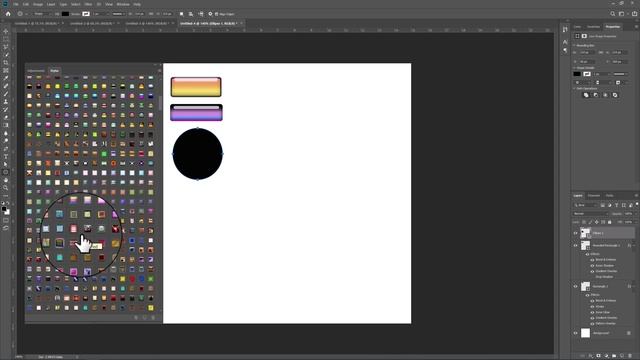Click the Home icon in options bar
This screenshot has height=360, width=640.
coord(8,14)
